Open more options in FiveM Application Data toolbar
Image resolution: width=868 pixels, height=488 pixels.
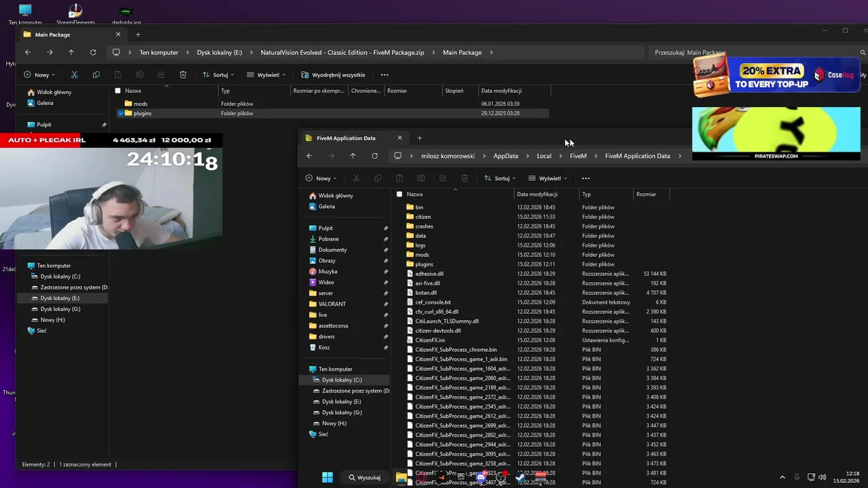[x=586, y=178]
